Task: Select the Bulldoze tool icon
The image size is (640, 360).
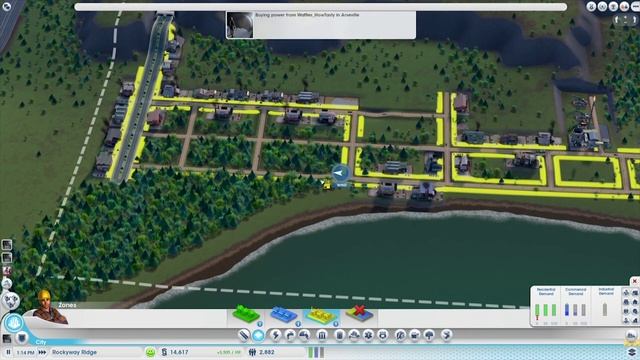Action: coord(447,336)
